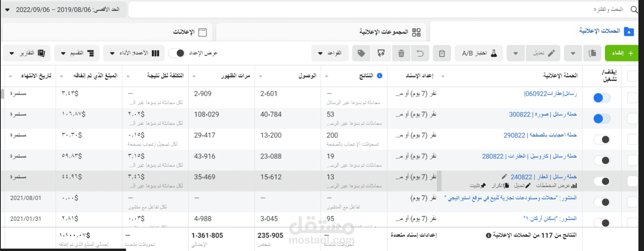Open the النتائج column header menu arrow

327,76
